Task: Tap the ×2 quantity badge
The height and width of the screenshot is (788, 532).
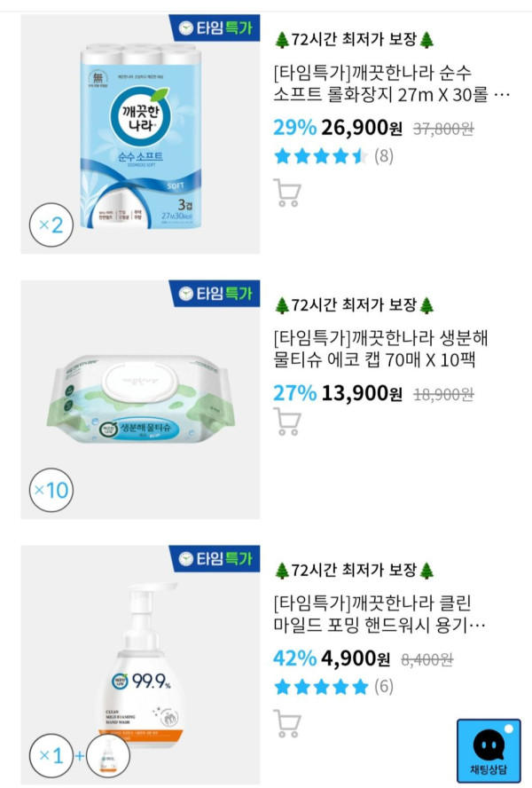Action: 51,225
